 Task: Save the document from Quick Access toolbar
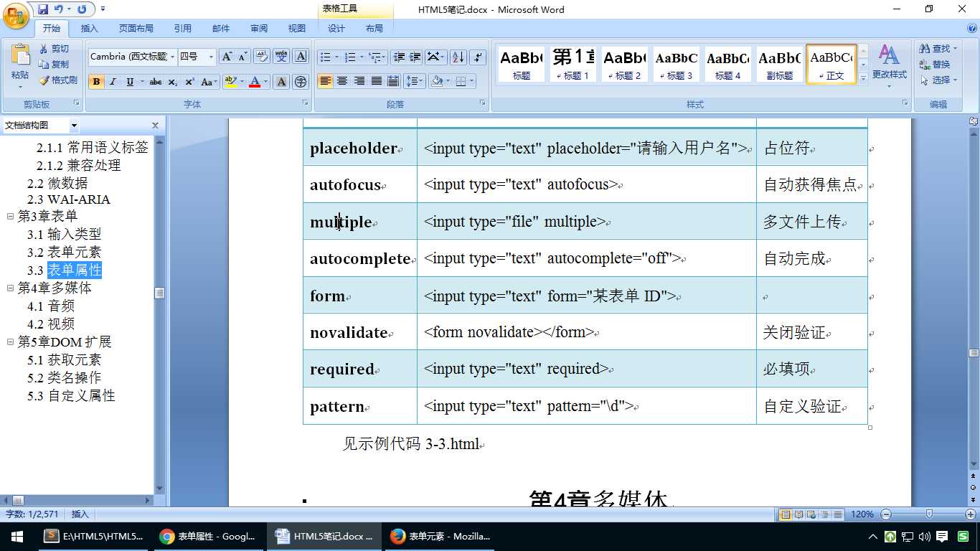[x=43, y=9]
